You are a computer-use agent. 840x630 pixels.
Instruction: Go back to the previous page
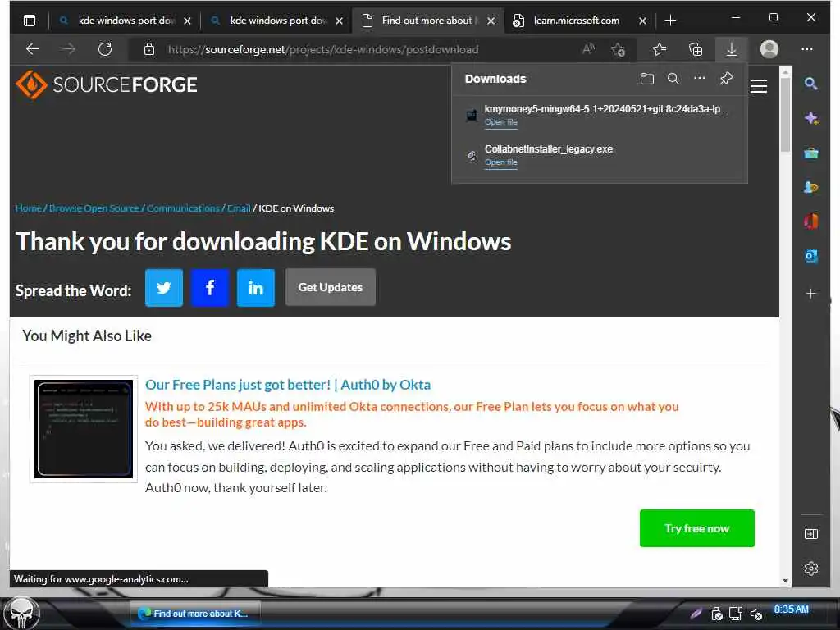(33, 49)
